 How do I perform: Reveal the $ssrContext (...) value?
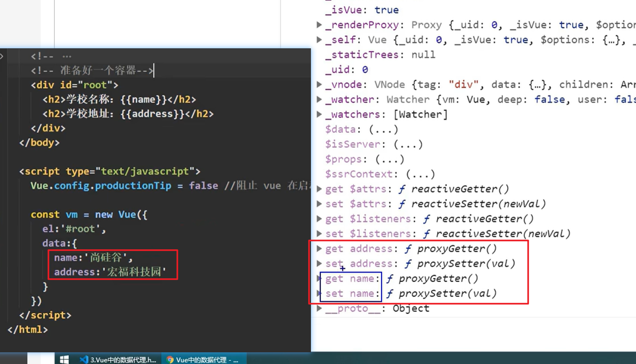pos(421,174)
